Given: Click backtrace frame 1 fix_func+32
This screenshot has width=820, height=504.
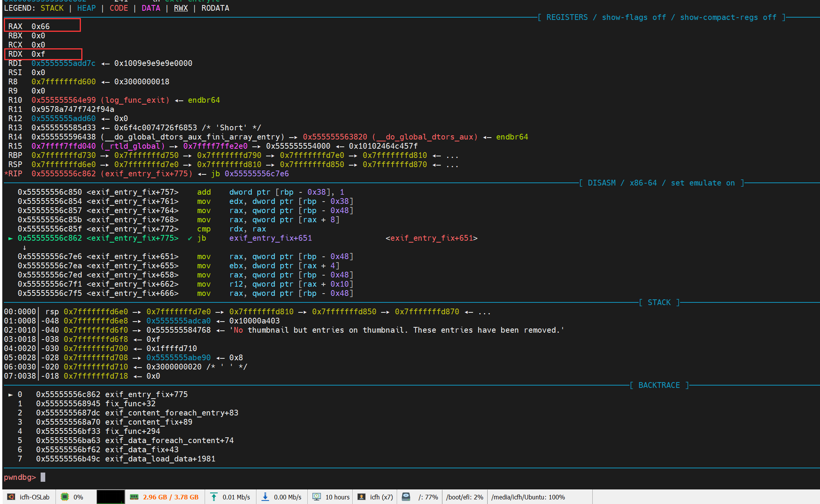Looking at the screenshot, I should 96,404.
